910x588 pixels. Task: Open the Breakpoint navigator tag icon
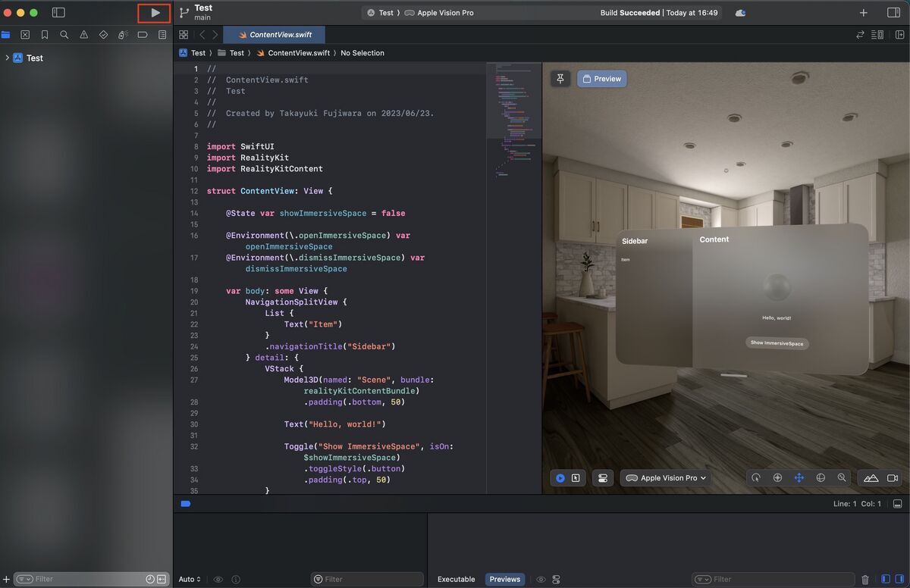click(143, 34)
